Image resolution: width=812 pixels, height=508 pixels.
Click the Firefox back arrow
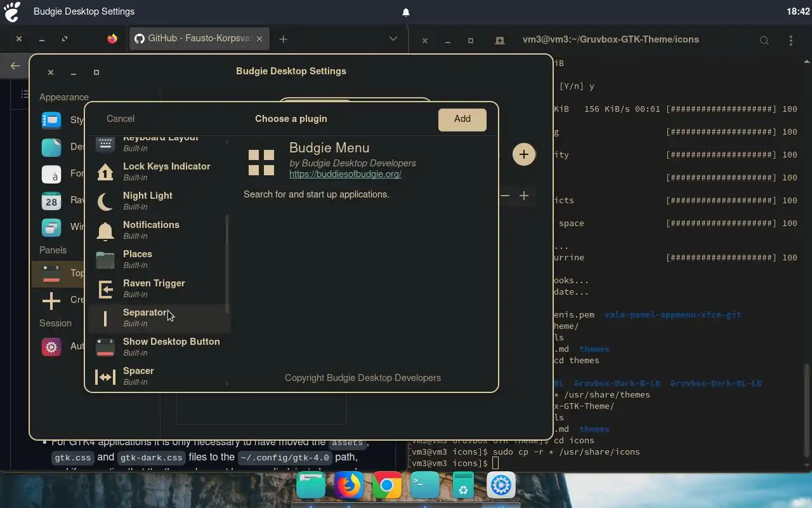click(15, 65)
